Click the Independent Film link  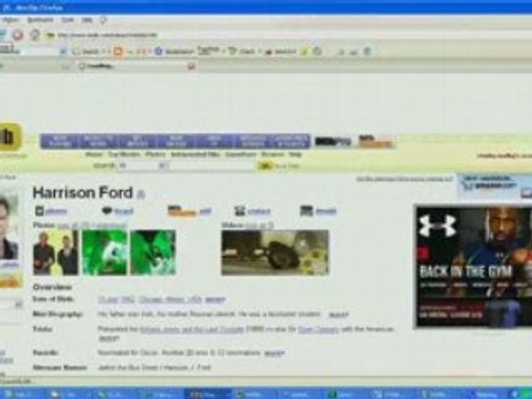tap(195, 155)
